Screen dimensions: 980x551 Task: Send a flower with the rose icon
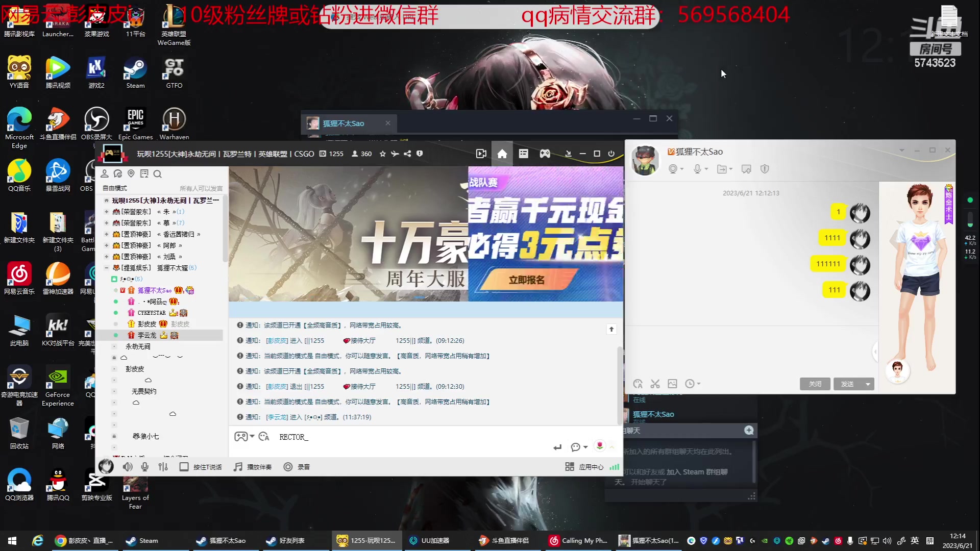[x=600, y=446]
